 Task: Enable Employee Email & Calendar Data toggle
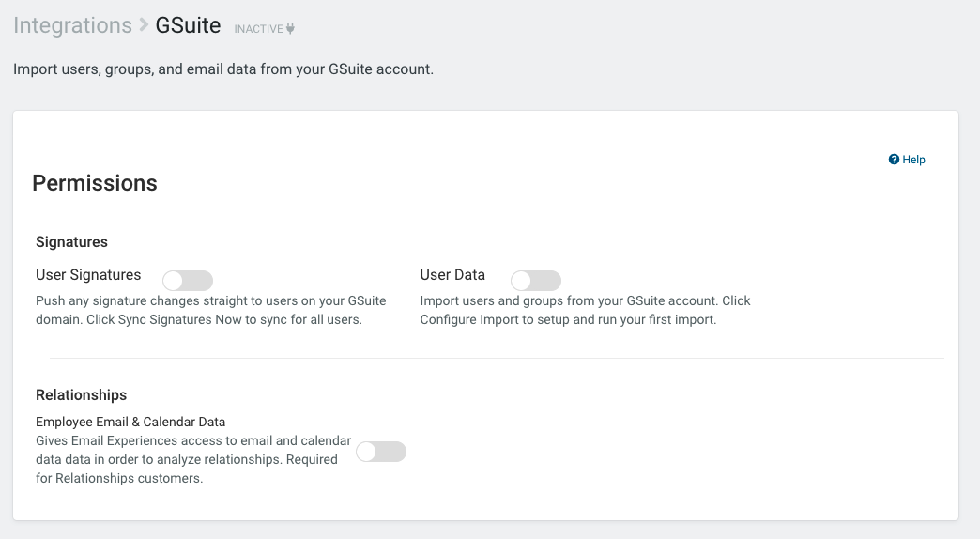click(381, 452)
